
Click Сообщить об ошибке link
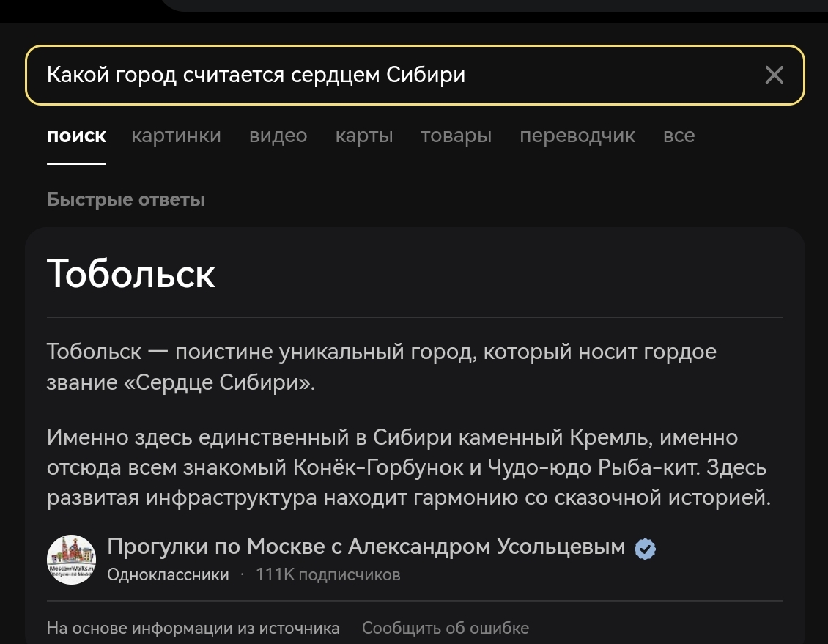click(x=446, y=628)
